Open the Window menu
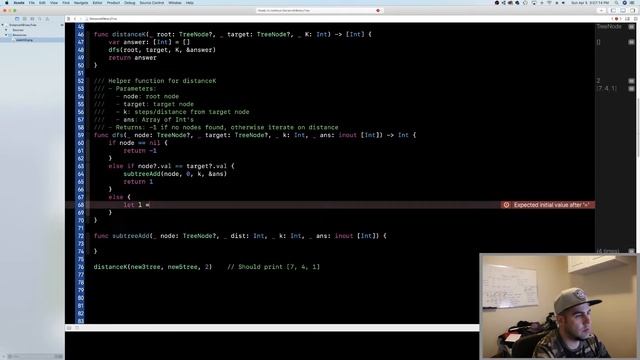640x360 pixels. tap(175, 3)
